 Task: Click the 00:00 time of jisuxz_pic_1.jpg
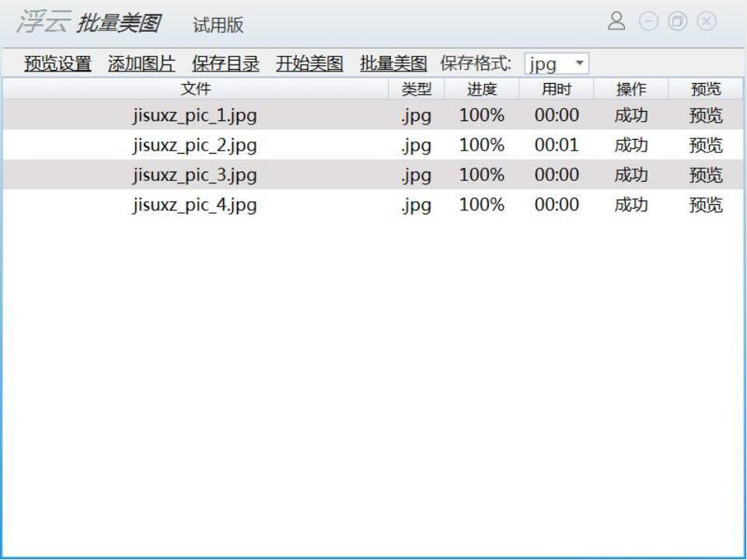tap(557, 116)
